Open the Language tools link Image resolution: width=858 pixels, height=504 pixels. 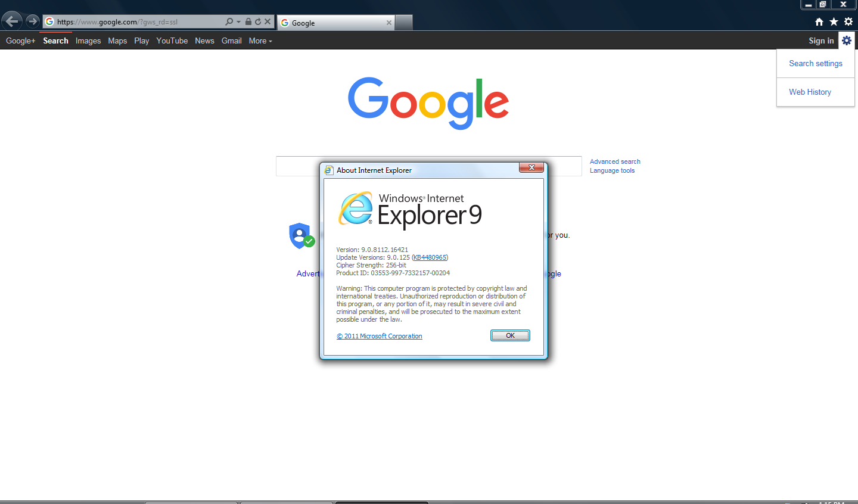point(612,170)
